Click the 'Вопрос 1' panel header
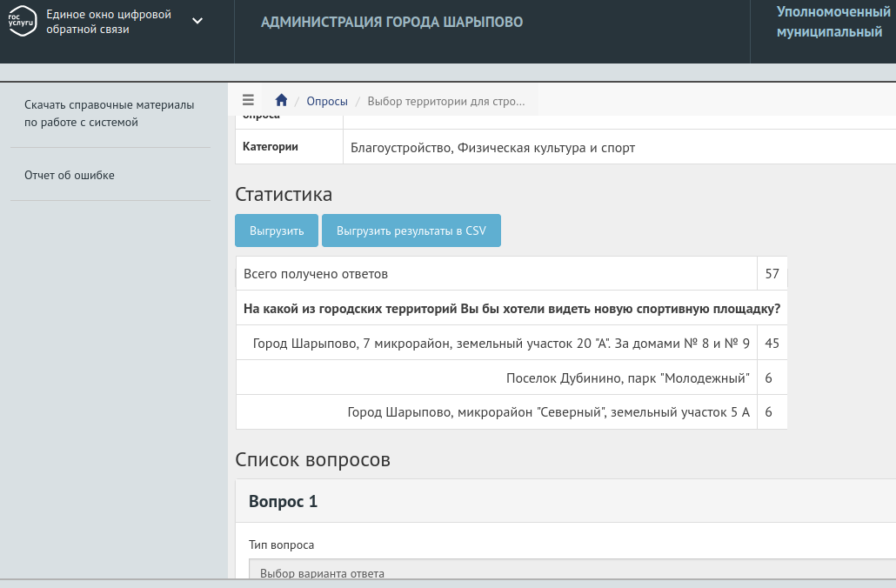This screenshot has width=896, height=588. (x=284, y=502)
